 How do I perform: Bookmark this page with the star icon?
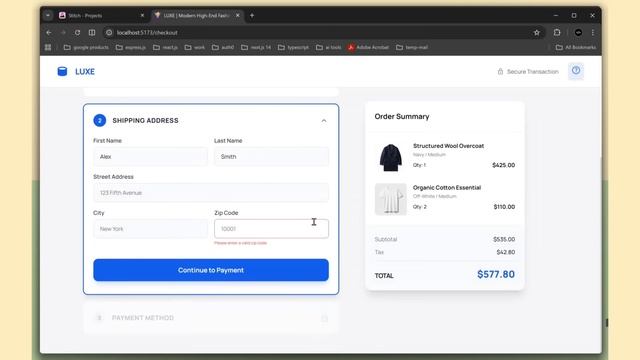[537, 33]
